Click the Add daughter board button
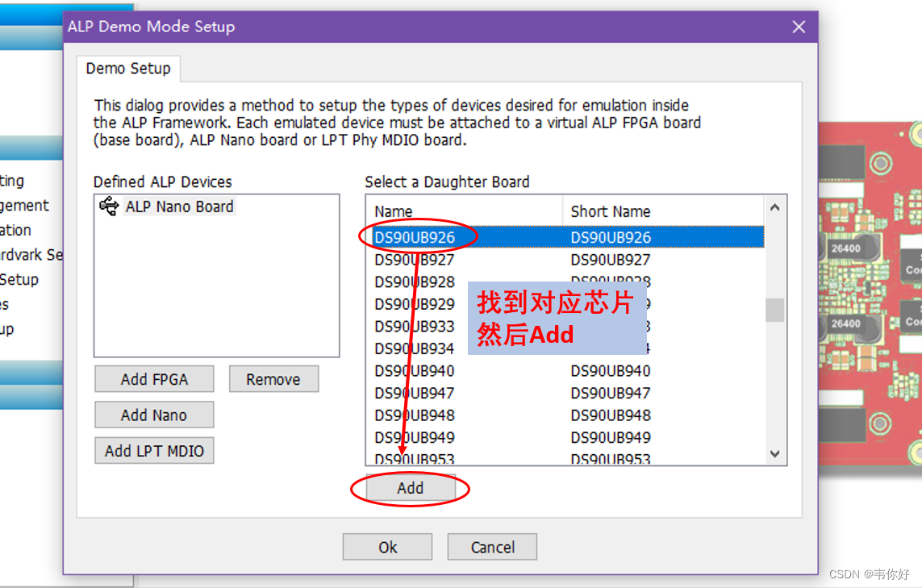922x588 pixels. (x=411, y=488)
